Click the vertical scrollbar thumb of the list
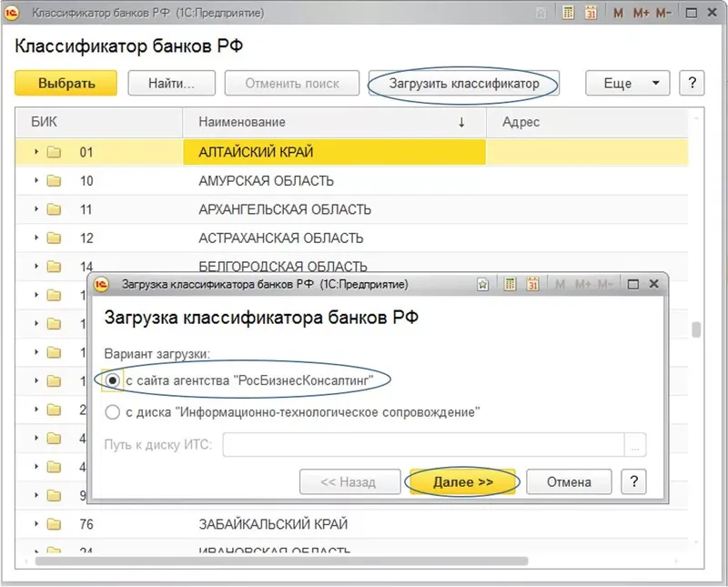The image size is (728, 587). point(696,329)
